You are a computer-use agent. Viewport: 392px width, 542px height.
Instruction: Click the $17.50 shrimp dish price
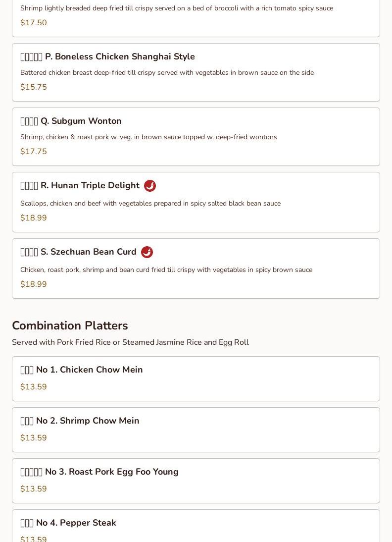(x=34, y=23)
